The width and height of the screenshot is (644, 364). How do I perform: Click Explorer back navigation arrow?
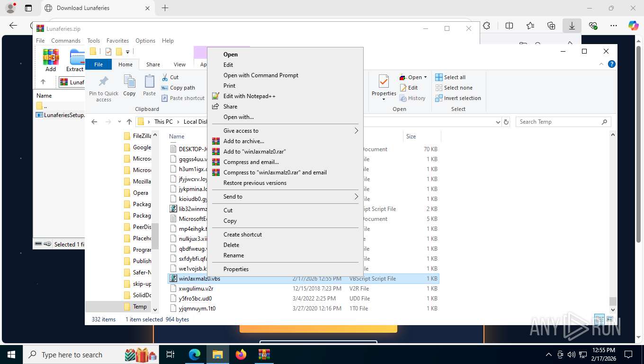[94, 122]
